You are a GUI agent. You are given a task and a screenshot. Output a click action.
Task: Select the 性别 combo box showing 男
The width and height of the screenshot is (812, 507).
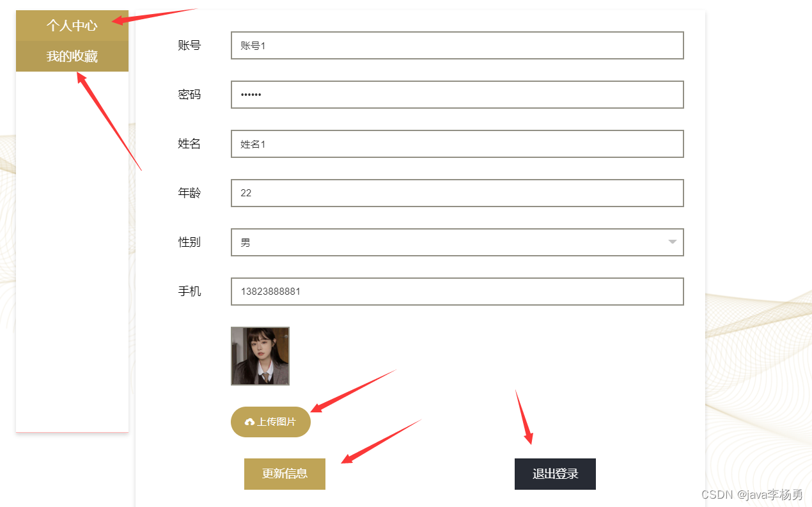(457, 242)
